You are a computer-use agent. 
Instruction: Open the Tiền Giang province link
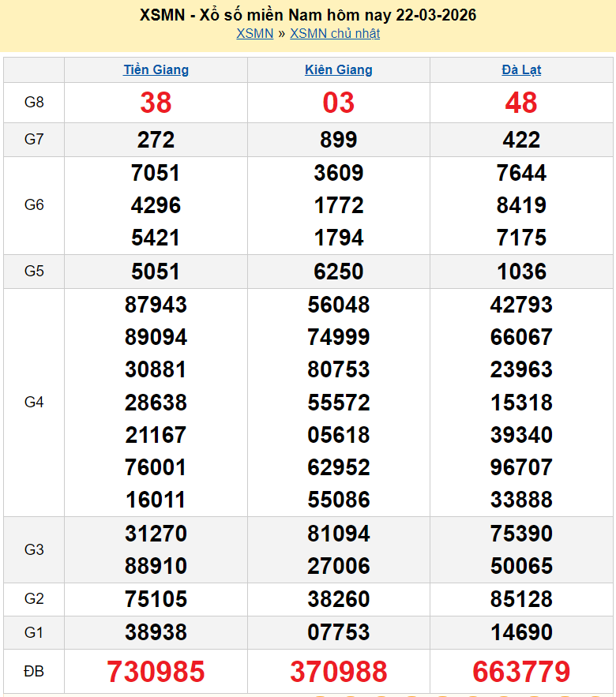coord(156,69)
